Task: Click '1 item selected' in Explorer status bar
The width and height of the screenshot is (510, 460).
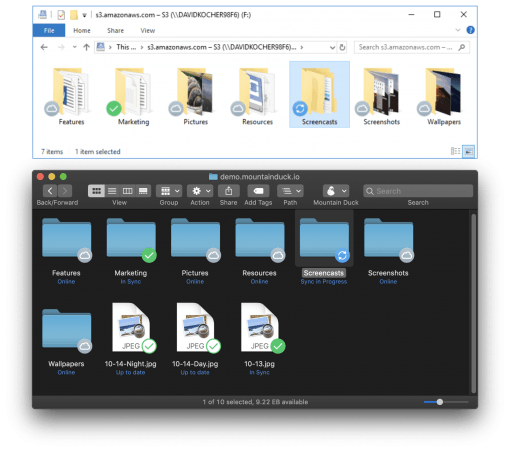Action: [x=98, y=152]
